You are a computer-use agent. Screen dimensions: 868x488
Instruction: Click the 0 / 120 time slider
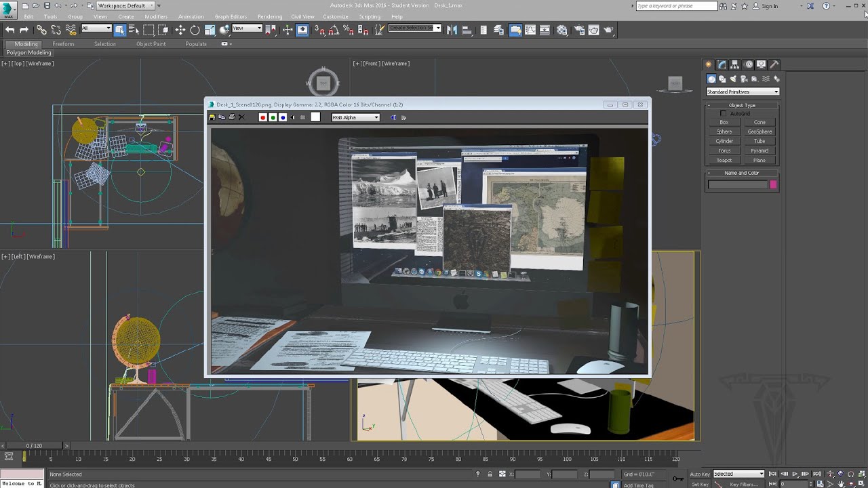(34, 445)
